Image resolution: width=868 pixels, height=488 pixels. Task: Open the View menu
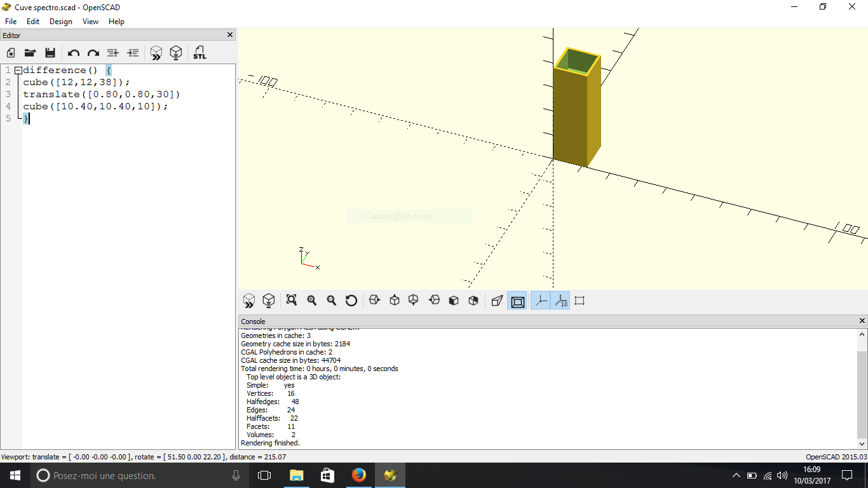90,22
